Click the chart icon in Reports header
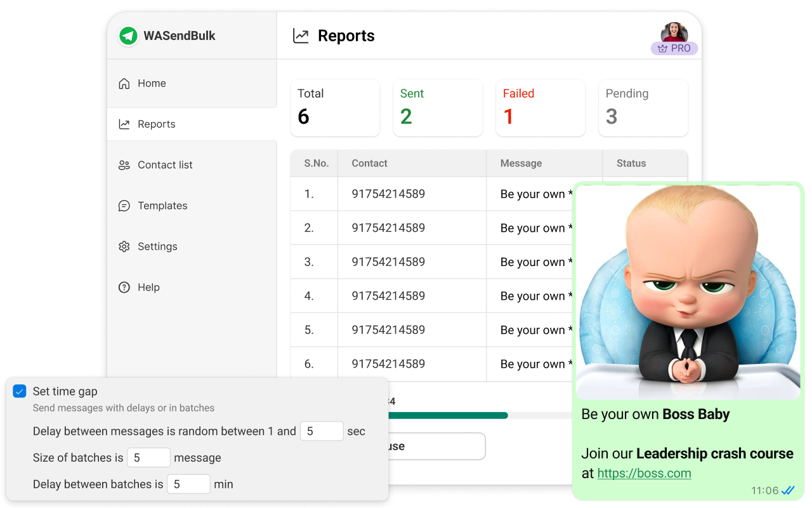The image size is (812, 508). [x=301, y=36]
